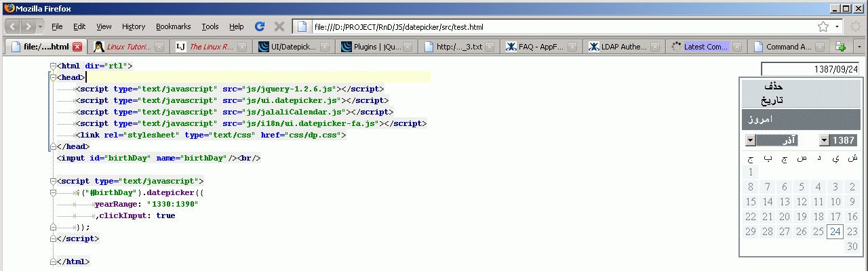Image resolution: width=868 pixels, height=271 pixels.
Task: Click the Stop loading X icon
Action: 279,26
